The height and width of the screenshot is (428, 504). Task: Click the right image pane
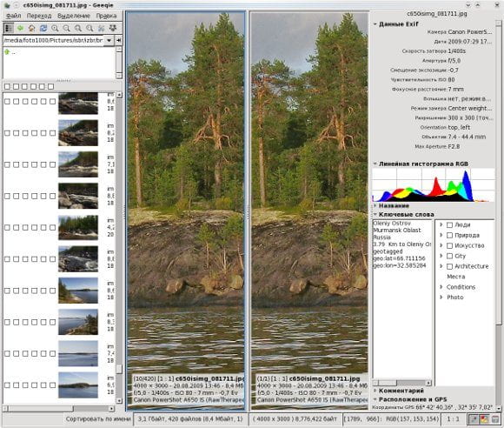point(309,211)
